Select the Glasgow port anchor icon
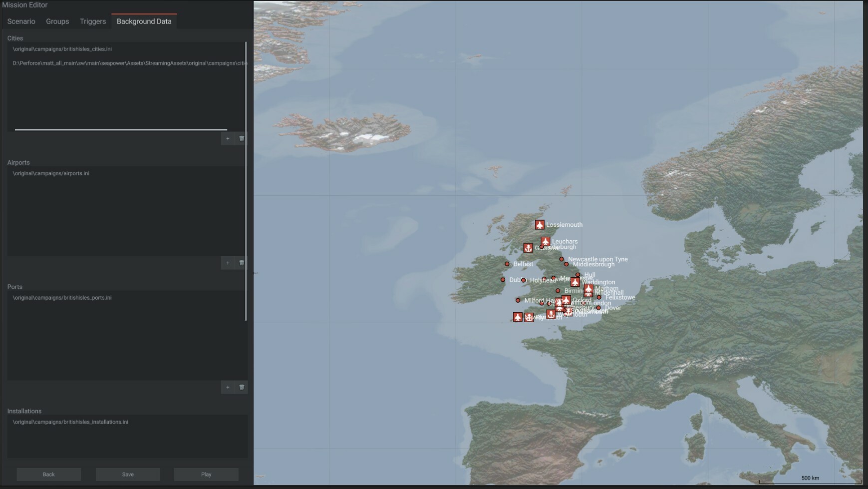 529,248
